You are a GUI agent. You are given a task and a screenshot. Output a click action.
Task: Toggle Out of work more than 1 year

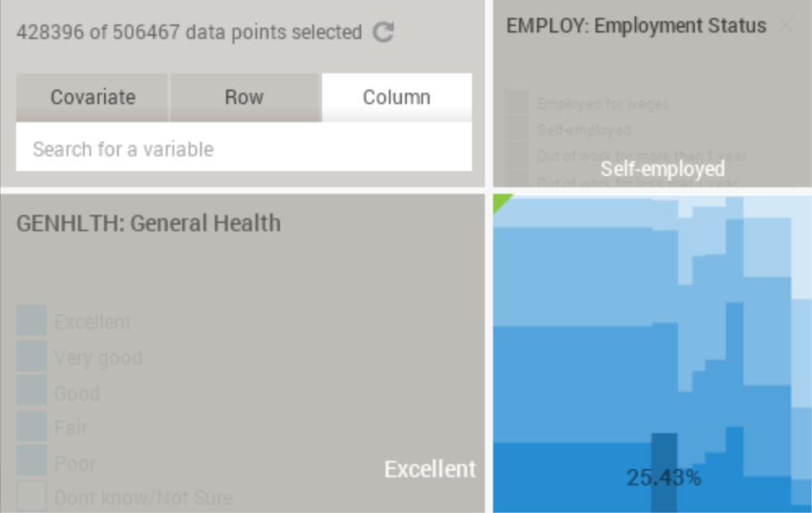pyautogui.click(x=517, y=155)
